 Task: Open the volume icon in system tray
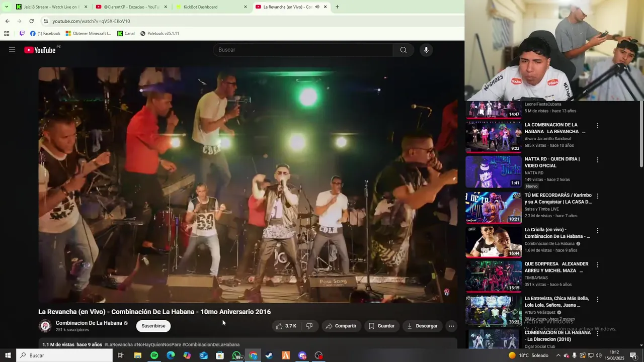click(x=599, y=355)
